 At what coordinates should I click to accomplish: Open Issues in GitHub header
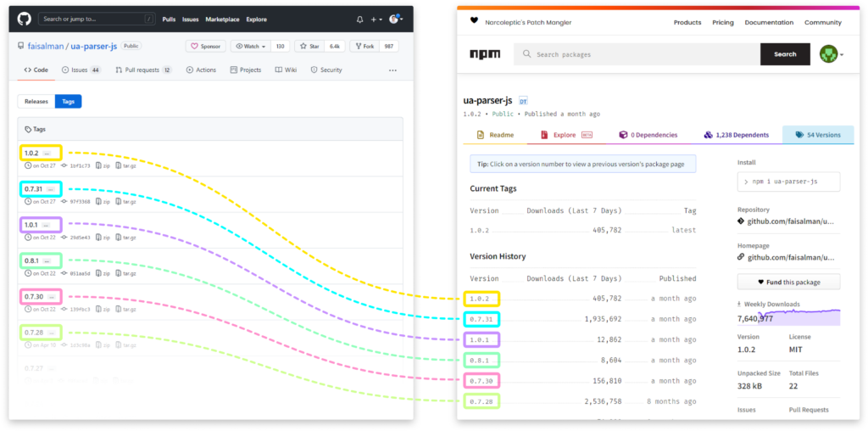[191, 20]
